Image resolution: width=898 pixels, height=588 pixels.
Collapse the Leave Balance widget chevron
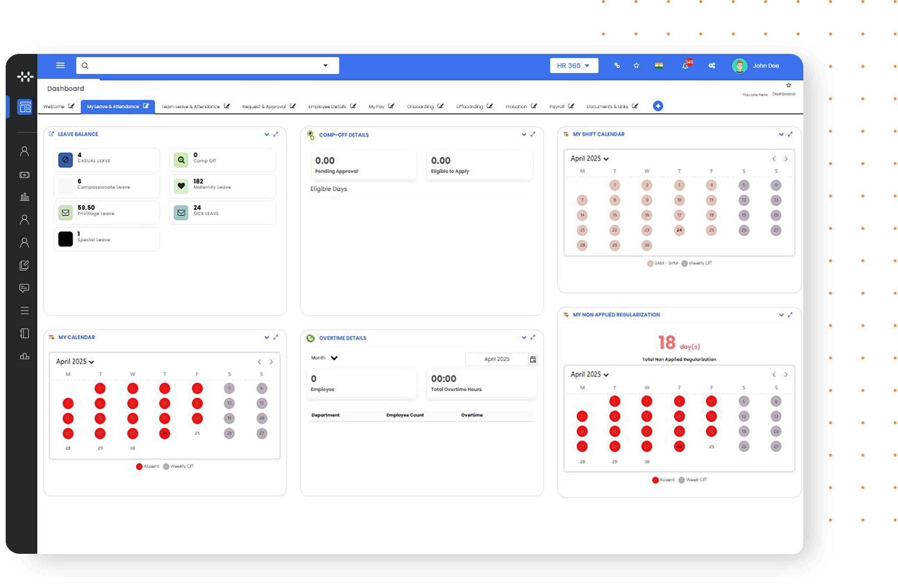pos(267,134)
